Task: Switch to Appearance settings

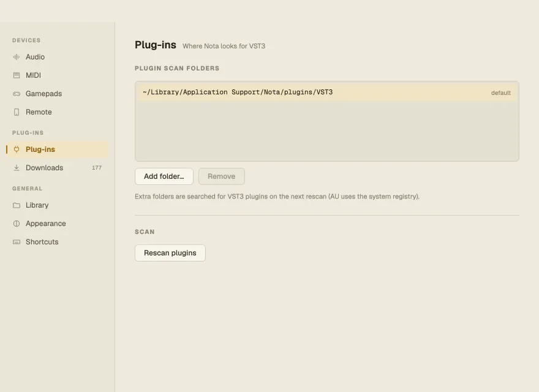Action: (x=58, y=224)
